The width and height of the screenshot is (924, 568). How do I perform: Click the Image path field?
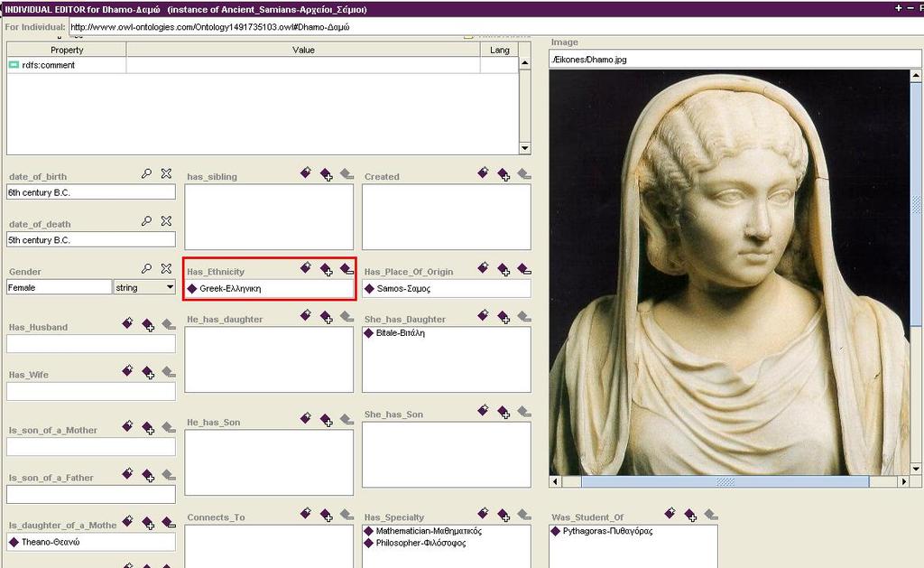(735, 59)
